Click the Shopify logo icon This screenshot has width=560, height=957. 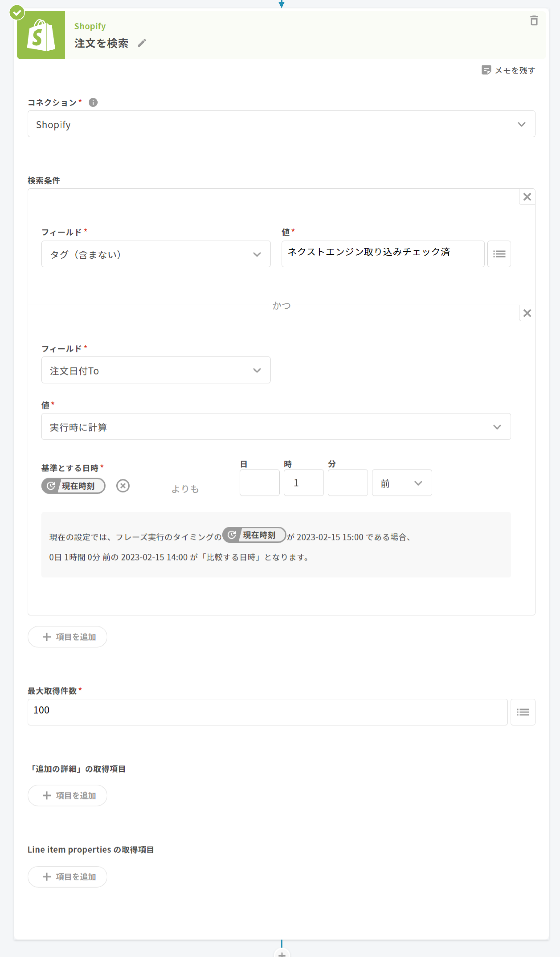coord(41,35)
